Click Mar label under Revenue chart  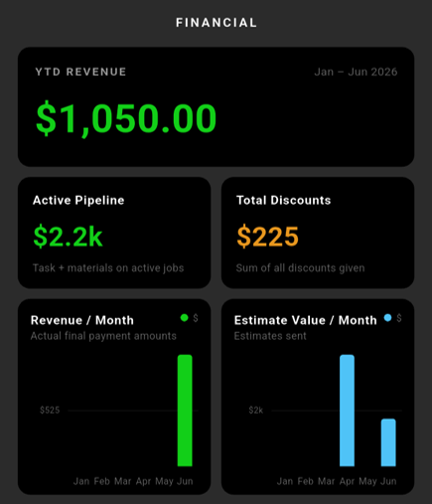pos(122,481)
